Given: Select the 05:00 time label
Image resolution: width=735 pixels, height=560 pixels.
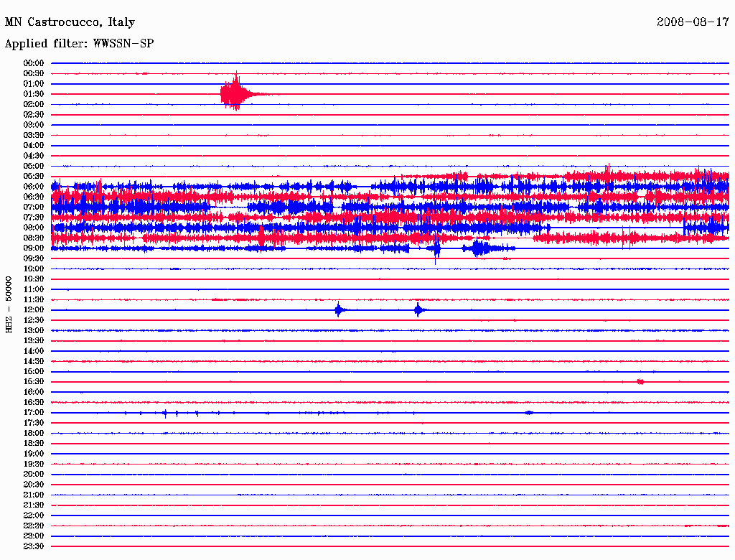Looking at the screenshot, I should pos(34,166).
